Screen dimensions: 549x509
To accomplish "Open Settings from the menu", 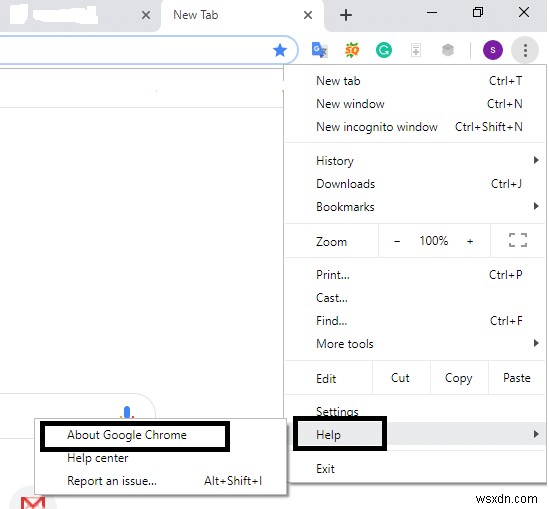I will click(415, 411).
